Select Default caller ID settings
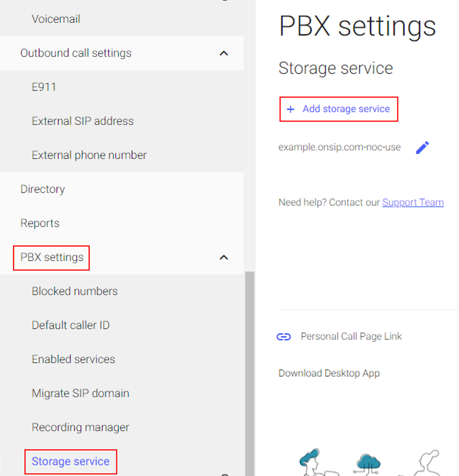 pos(71,325)
